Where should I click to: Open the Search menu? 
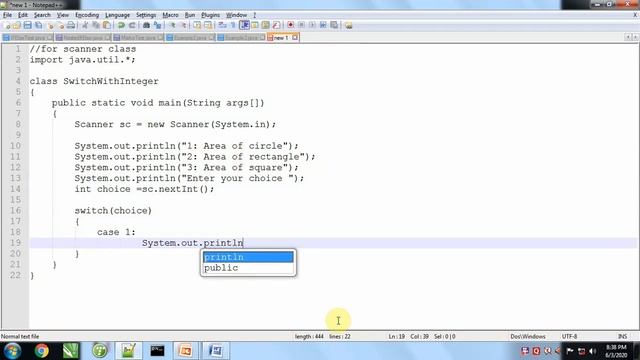[42, 15]
